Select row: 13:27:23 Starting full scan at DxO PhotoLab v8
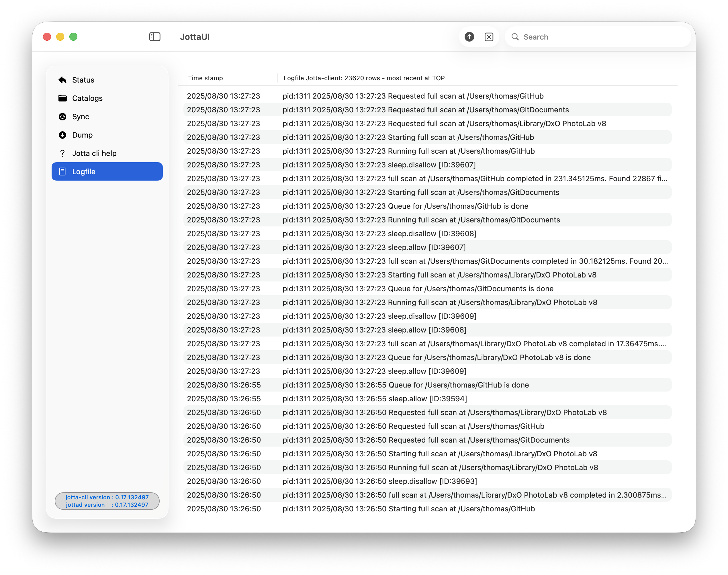Screen dimensions: 728x575 click(427, 275)
